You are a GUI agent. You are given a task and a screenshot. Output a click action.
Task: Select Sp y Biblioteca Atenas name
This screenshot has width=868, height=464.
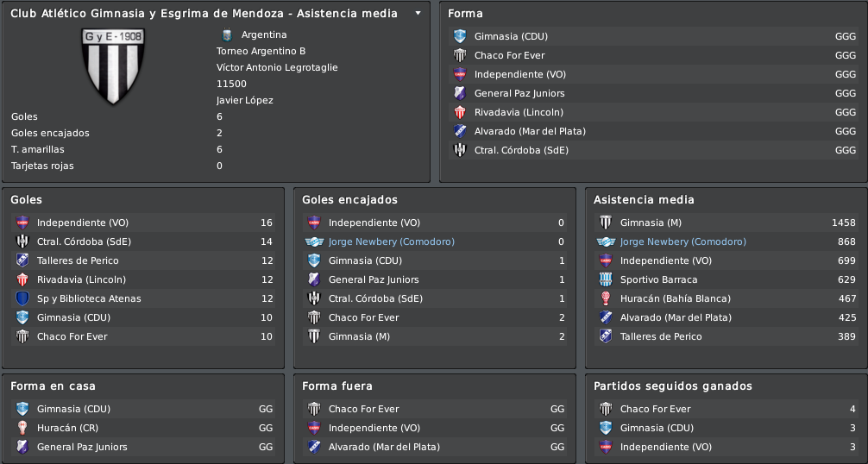(x=89, y=298)
